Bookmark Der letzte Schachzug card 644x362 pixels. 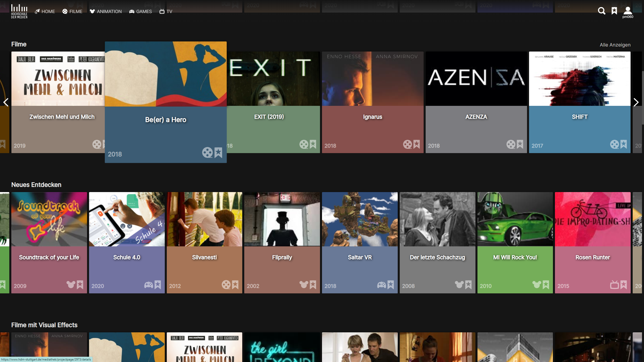(468, 285)
